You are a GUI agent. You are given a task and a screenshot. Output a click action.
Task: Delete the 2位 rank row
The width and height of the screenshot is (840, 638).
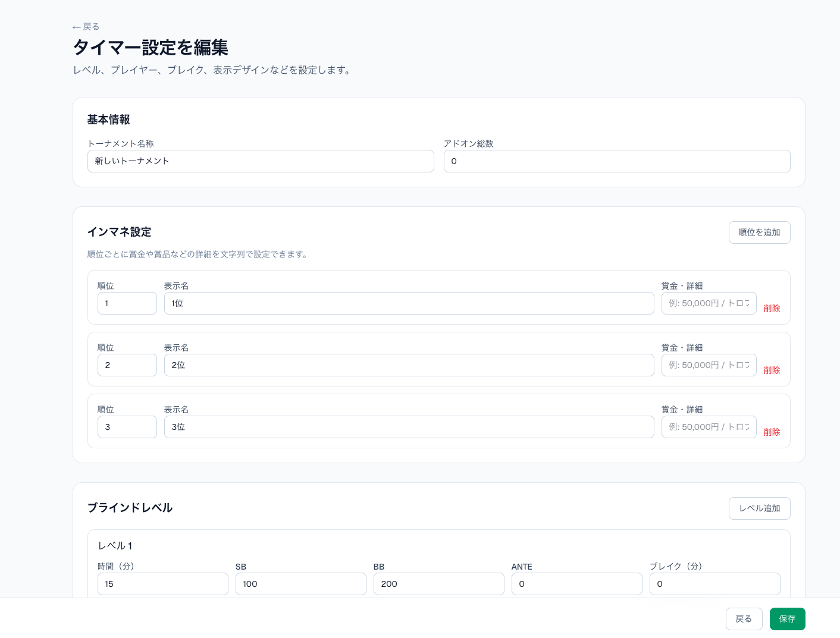click(x=772, y=370)
